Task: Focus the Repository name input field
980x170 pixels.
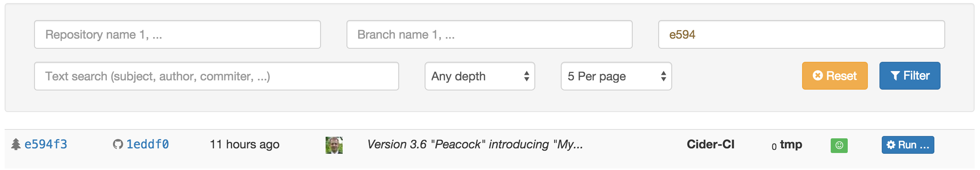Action: click(x=178, y=34)
